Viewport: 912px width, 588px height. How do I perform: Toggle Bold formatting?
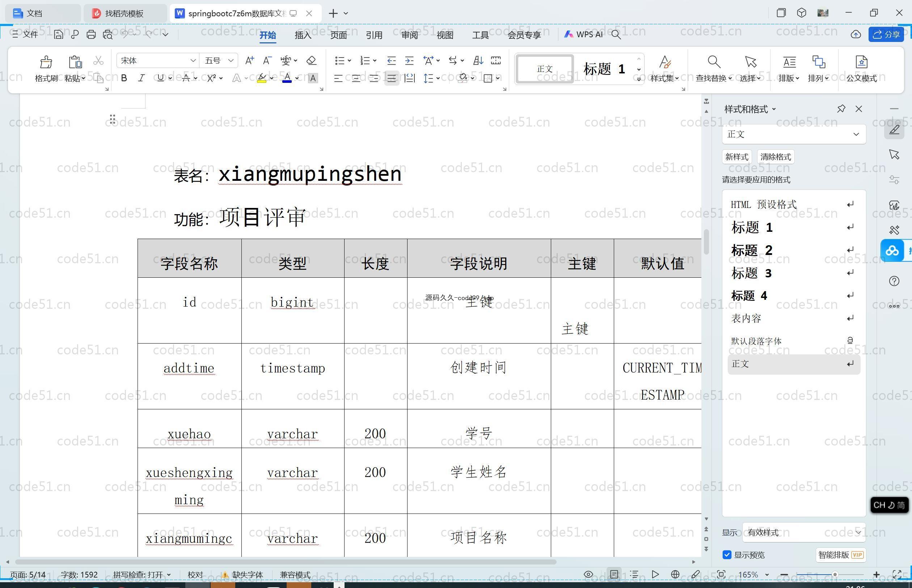click(x=124, y=78)
